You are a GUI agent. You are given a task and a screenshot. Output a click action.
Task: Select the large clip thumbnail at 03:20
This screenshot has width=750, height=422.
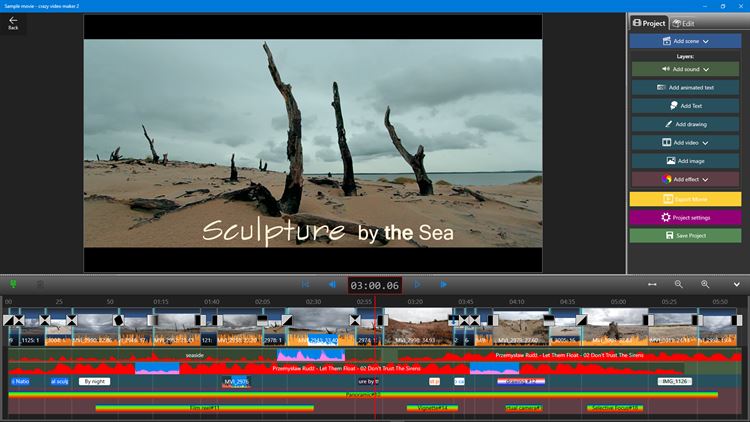[x=418, y=326]
